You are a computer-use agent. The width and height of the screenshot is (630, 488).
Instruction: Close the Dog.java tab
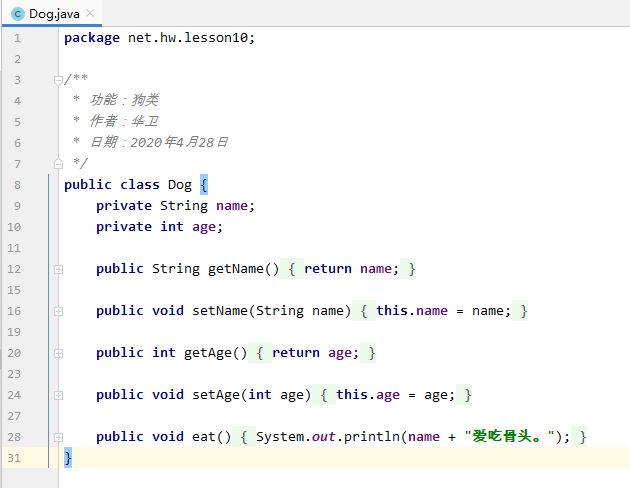90,13
